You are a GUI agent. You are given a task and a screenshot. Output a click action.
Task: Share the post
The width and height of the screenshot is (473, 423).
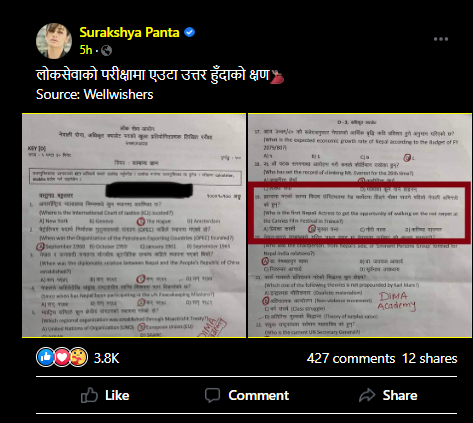click(x=388, y=395)
